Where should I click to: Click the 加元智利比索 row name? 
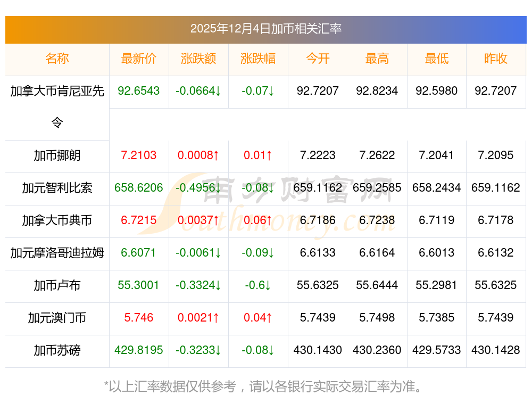[57, 188]
